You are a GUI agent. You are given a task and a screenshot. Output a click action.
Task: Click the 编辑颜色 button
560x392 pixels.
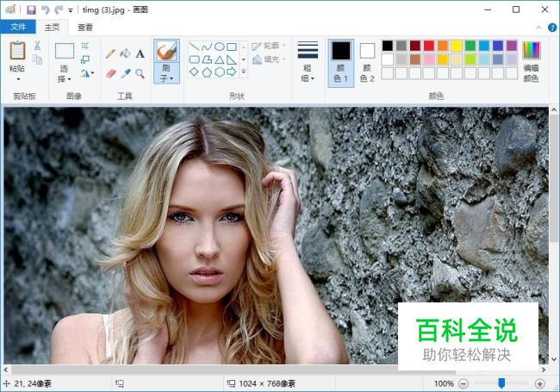532,61
